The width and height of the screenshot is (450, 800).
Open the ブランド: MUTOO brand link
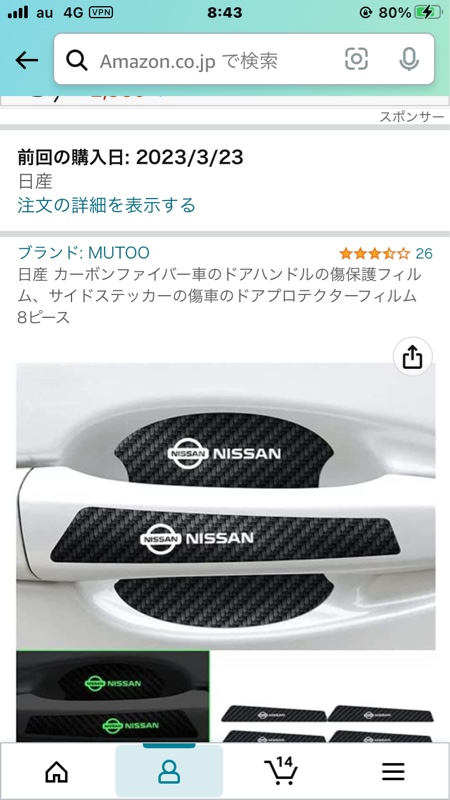click(84, 253)
